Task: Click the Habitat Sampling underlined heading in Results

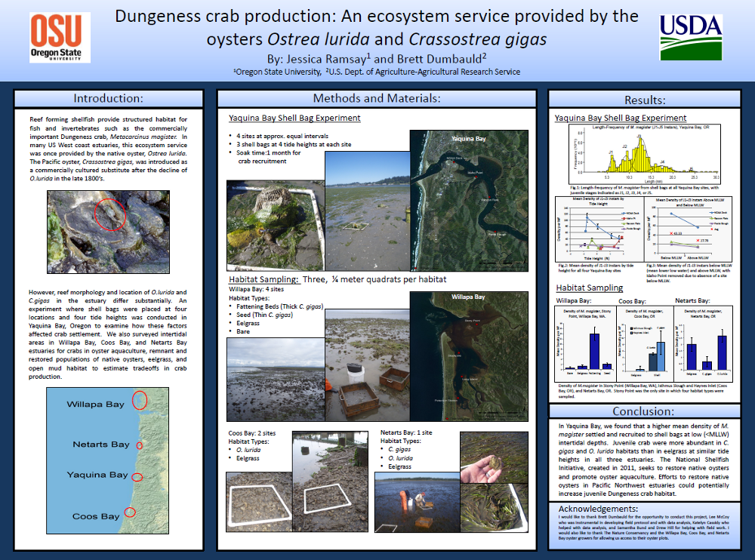Action: tap(590, 288)
